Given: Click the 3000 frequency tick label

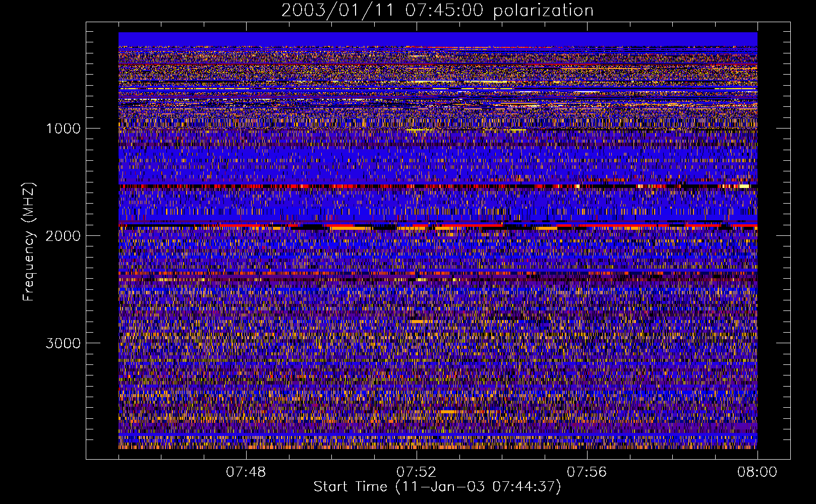Looking at the screenshot, I should (x=63, y=343).
